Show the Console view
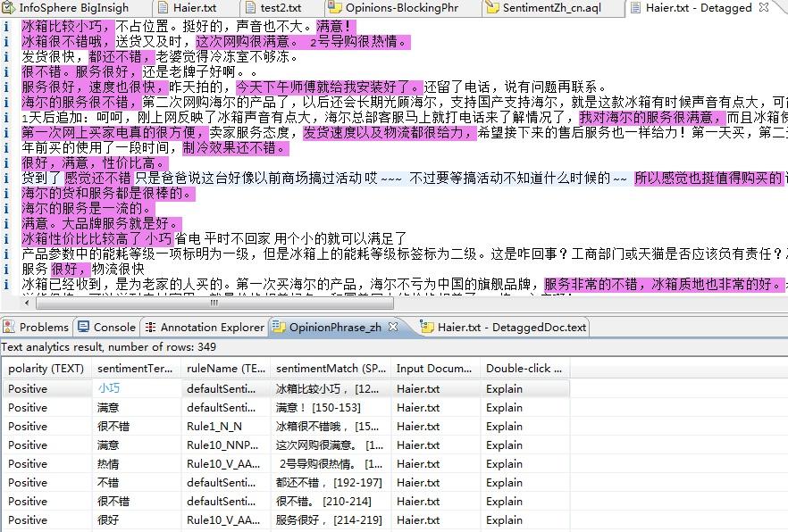Image resolution: width=788 pixels, height=532 pixels. [107, 328]
